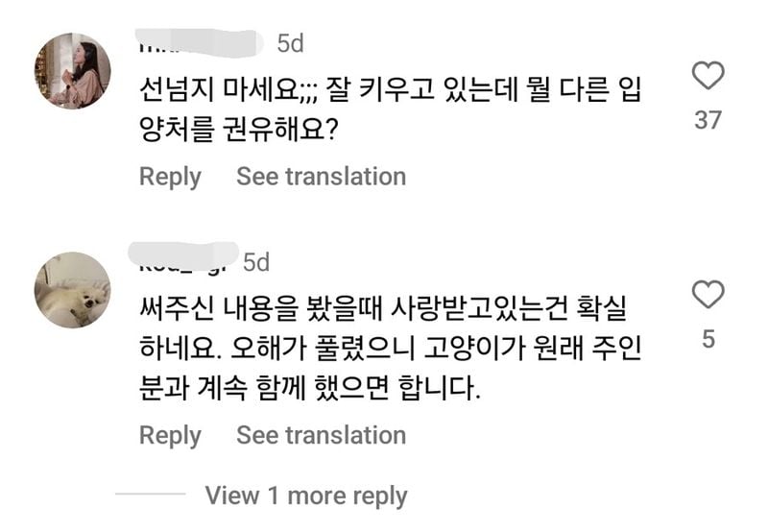This screenshot has width=768, height=532.
Task: Open the second commenter's blurred username
Action: click(x=183, y=258)
